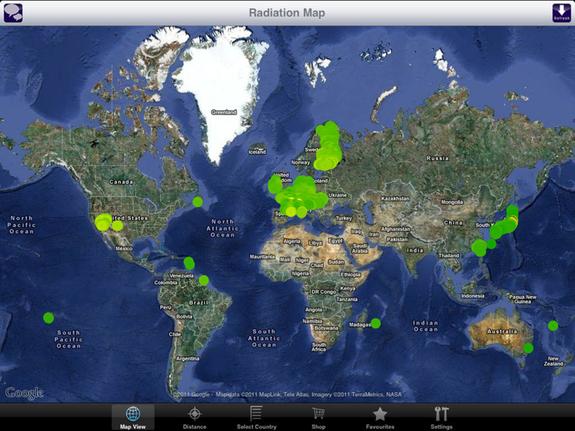The image size is (575, 431).
Task: Select the marker in northern Brazil
Action: pyautogui.click(x=204, y=281)
